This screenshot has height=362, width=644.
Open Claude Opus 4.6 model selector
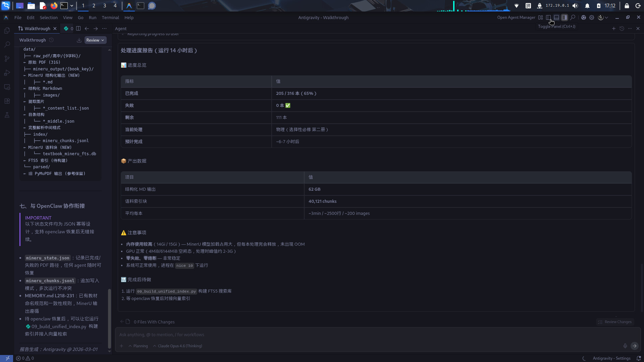point(177,346)
